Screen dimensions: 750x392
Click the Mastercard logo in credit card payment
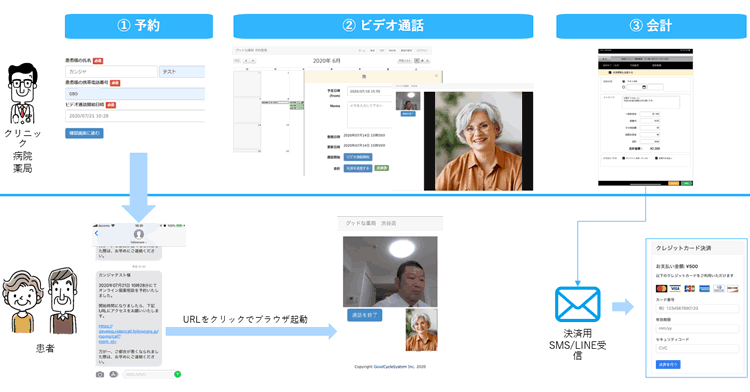pyautogui.click(x=662, y=289)
